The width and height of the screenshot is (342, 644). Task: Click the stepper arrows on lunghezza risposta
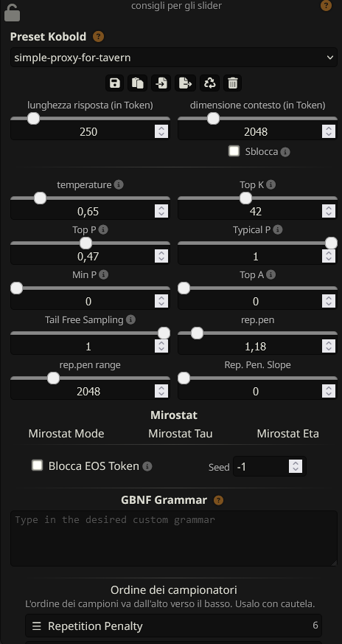pyautogui.click(x=161, y=131)
